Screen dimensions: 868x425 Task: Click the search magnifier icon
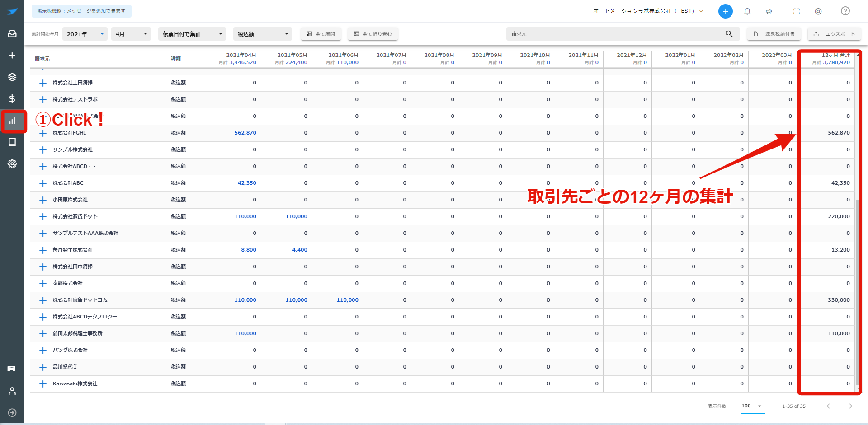[x=729, y=34]
